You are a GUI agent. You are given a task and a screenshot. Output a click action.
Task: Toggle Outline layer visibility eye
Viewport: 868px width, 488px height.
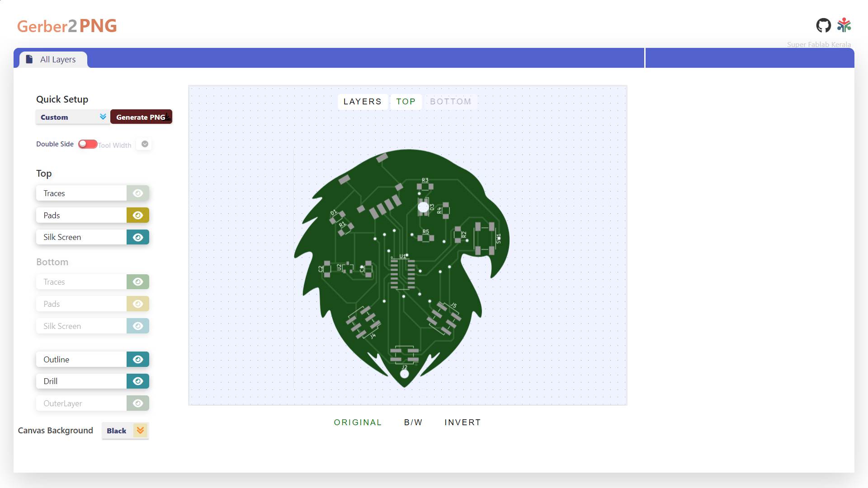pos(138,360)
